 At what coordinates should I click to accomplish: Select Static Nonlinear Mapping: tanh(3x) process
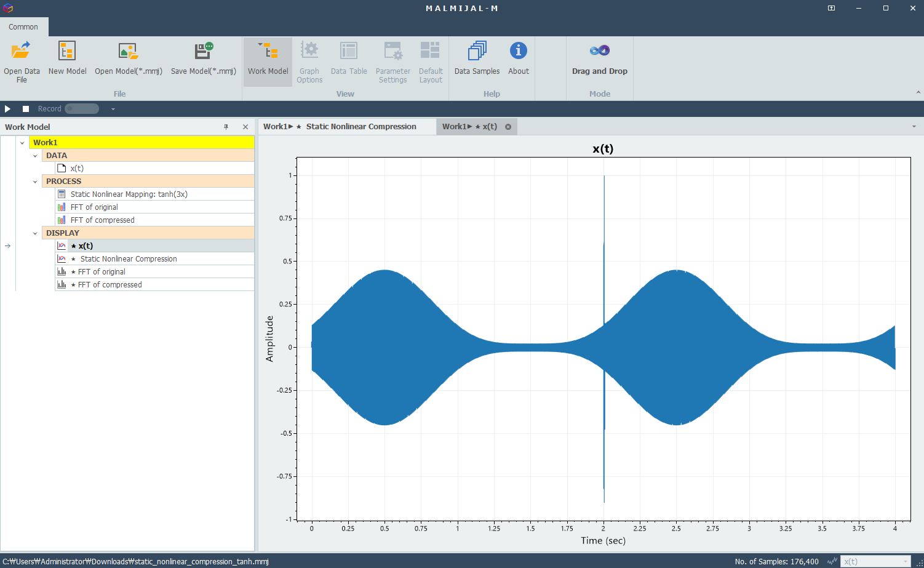[x=154, y=194]
